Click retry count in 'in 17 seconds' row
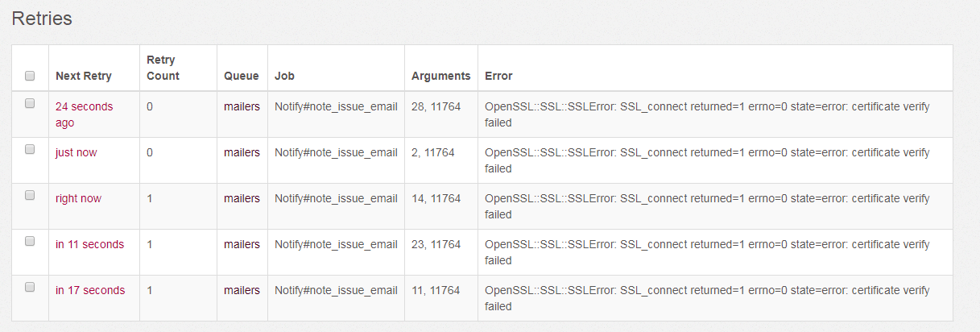 click(150, 290)
